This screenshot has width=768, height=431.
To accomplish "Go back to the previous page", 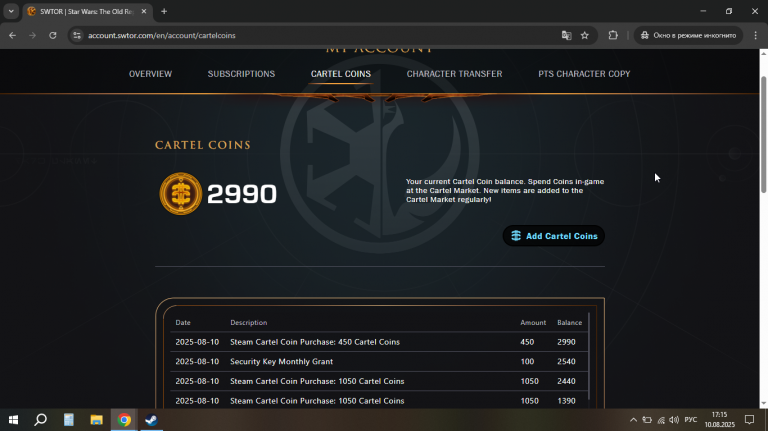I will 12,35.
